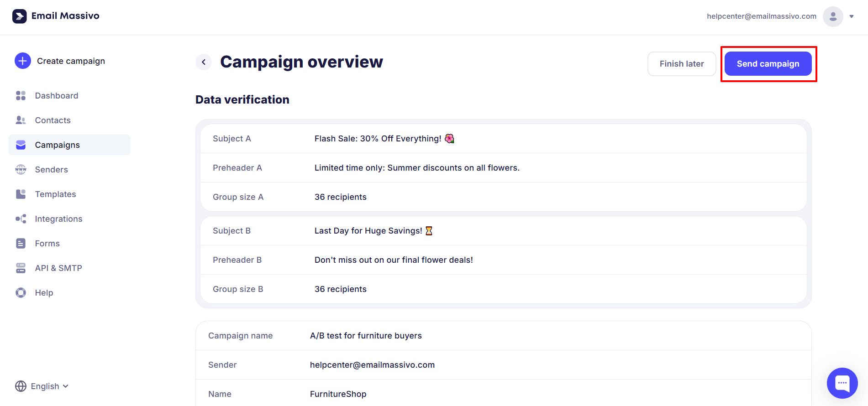The image size is (868, 406).
Task: Open the live chat bubble widget
Action: (842, 383)
